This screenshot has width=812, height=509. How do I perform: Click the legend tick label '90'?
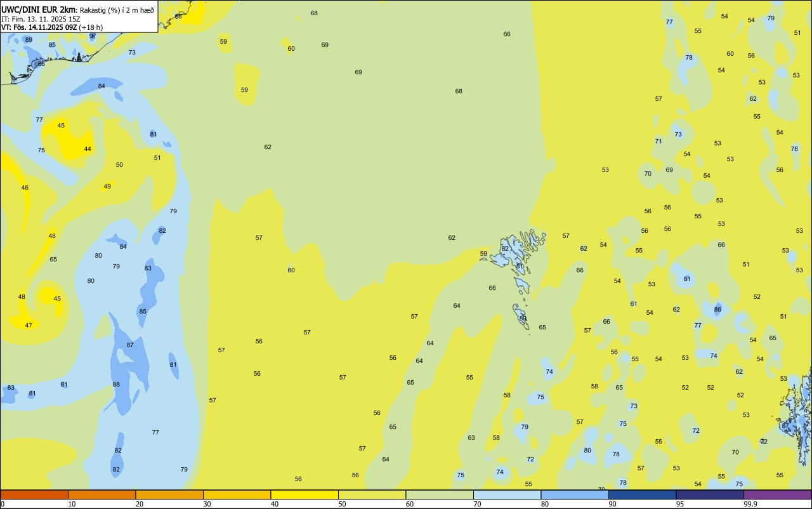613,504
